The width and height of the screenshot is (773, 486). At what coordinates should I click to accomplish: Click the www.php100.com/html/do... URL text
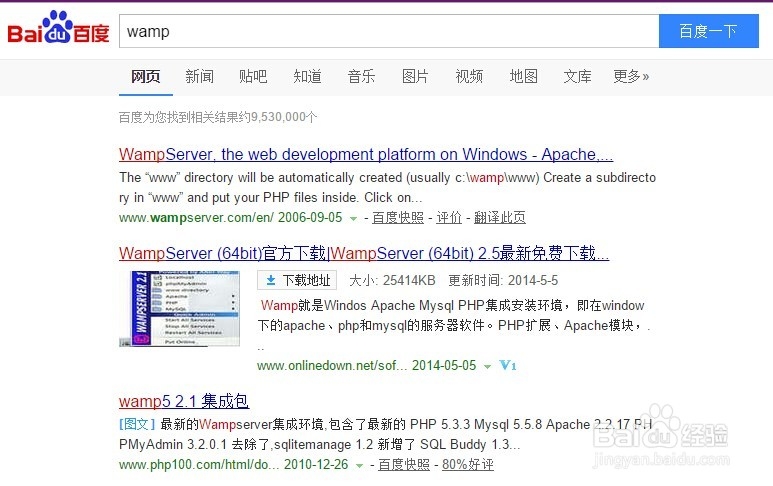pyautogui.click(x=199, y=464)
